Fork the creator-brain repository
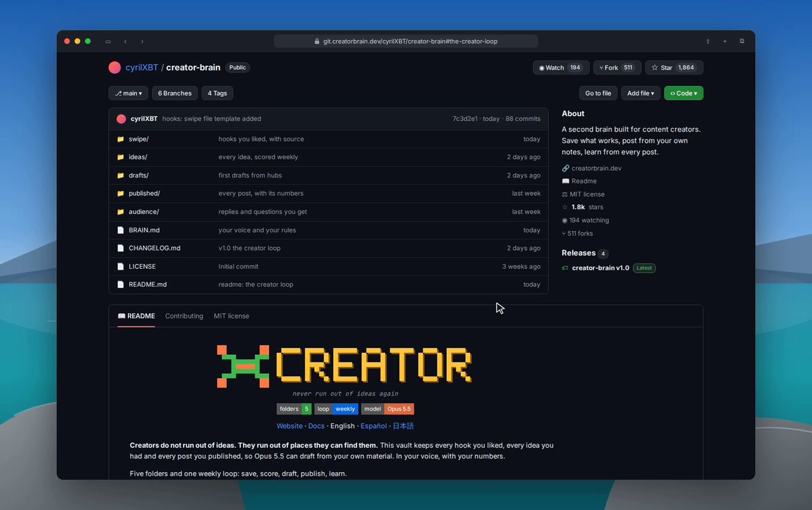Image resolution: width=812 pixels, height=510 pixels. [617, 68]
